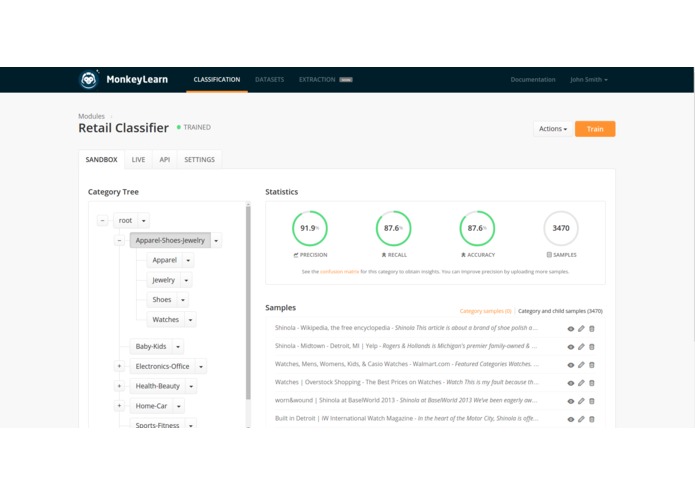Open the confusion matrix link
The width and height of the screenshot is (695, 494).
[x=340, y=272]
